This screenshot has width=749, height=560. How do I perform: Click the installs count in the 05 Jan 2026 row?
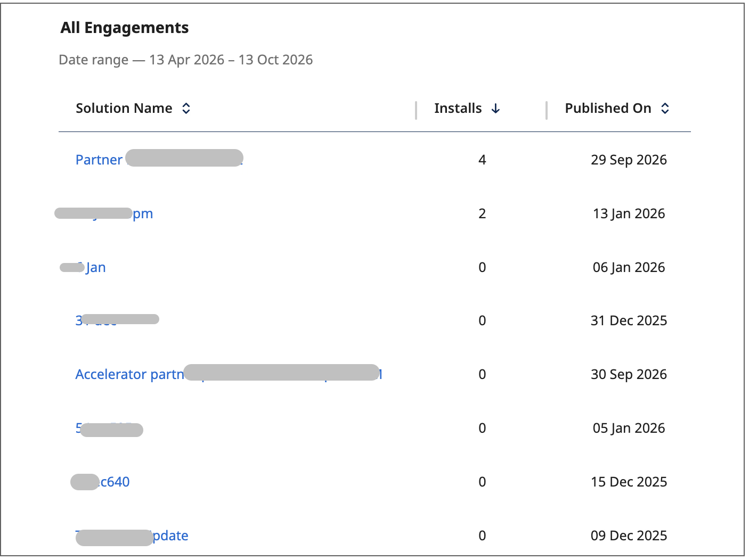click(x=482, y=428)
